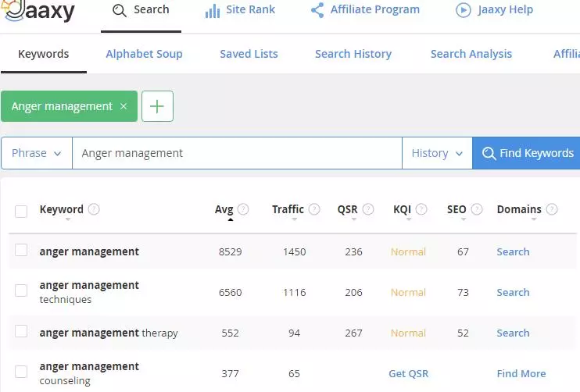
Task: Search domains for anger management keyword
Action: [513, 252]
